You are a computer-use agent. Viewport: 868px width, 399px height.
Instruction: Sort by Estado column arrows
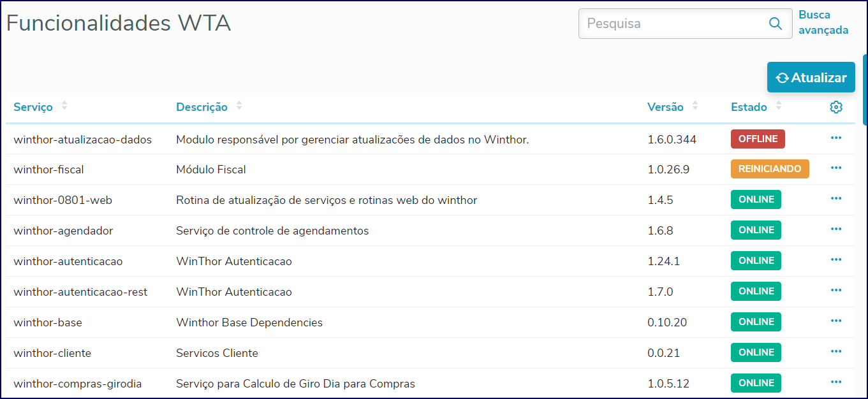coord(779,106)
